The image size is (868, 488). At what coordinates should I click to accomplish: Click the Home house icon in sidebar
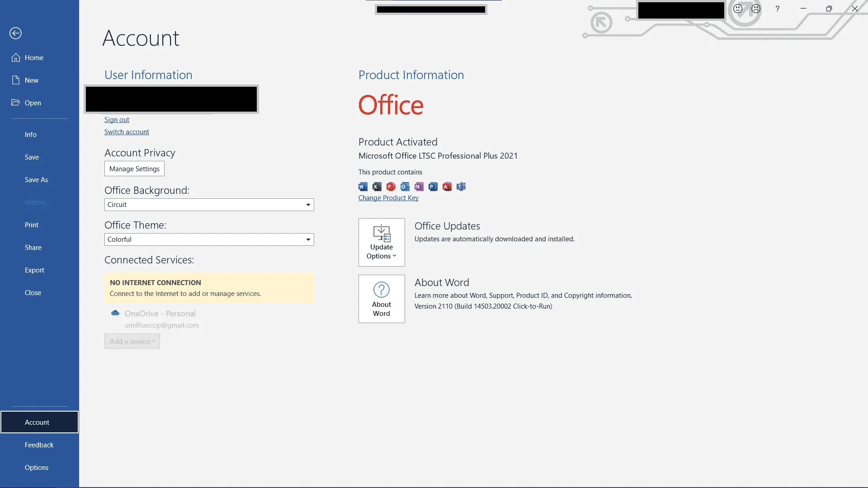tap(16, 57)
